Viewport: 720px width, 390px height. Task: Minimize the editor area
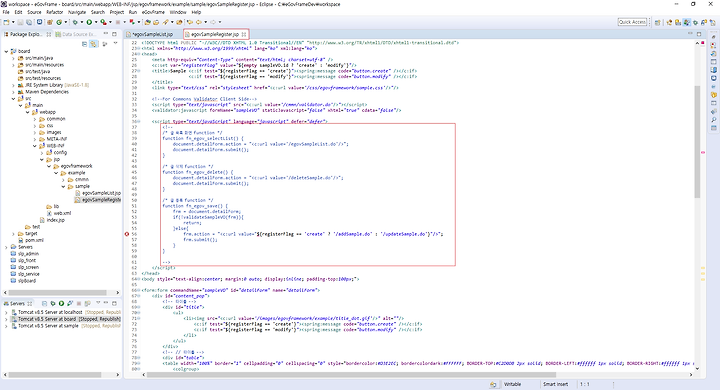[690, 34]
